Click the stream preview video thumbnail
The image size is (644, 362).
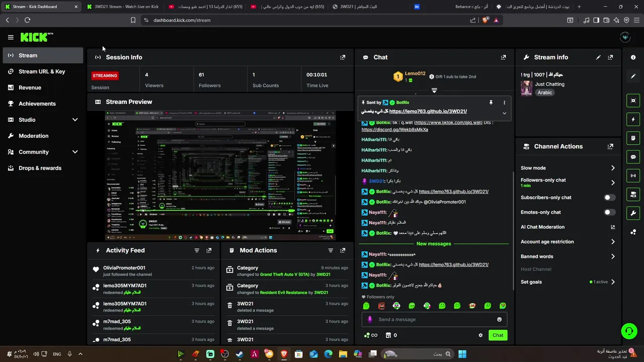[220, 176]
